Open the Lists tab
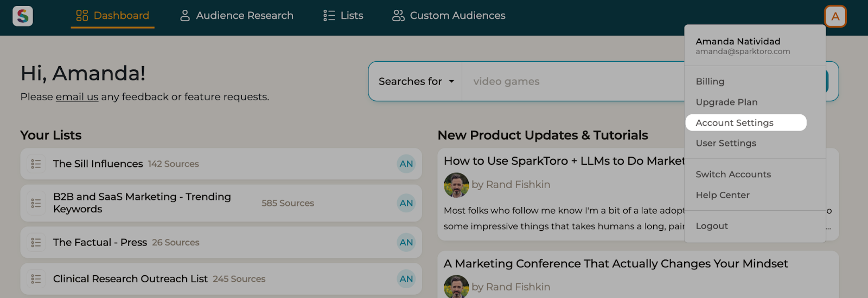 [x=343, y=16]
